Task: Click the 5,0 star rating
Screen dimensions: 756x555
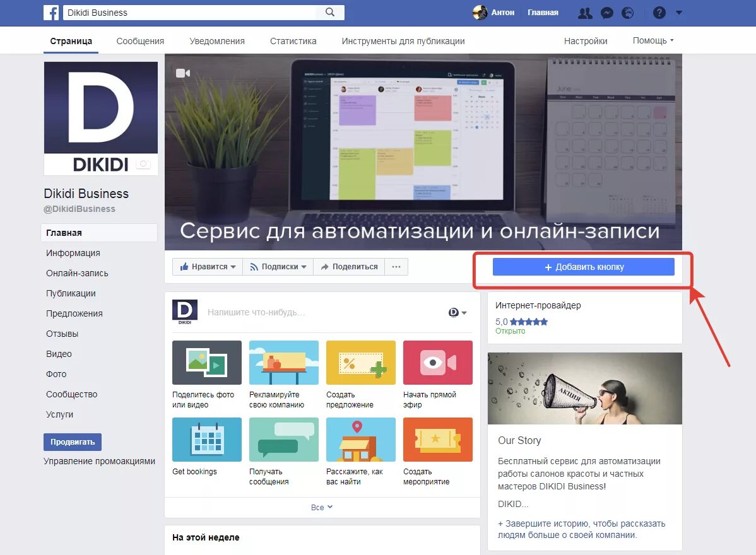Action: click(521, 322)
